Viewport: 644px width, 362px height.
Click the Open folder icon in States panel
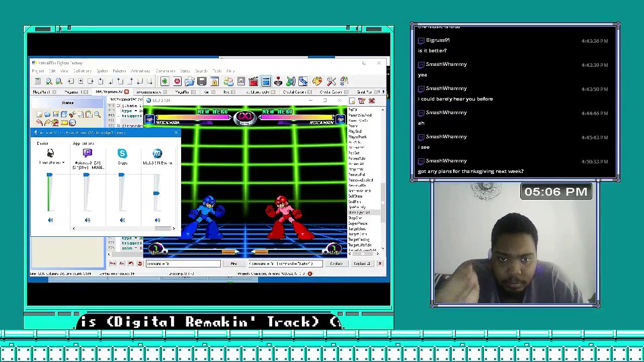pyautogui.click(x=47, y=115)
